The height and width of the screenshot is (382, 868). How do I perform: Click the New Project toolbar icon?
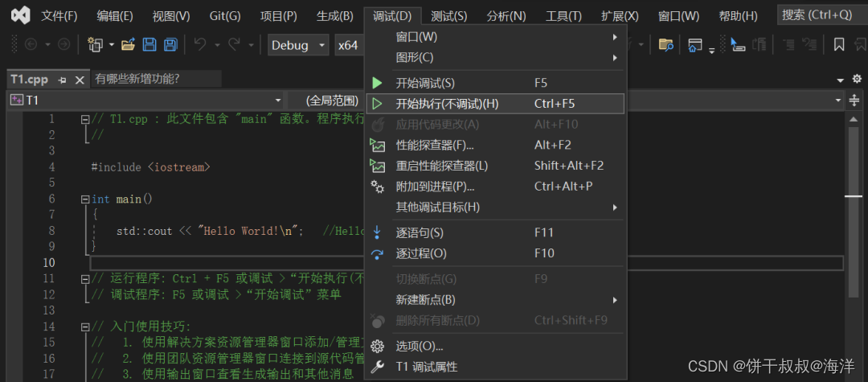coord(96,44)
